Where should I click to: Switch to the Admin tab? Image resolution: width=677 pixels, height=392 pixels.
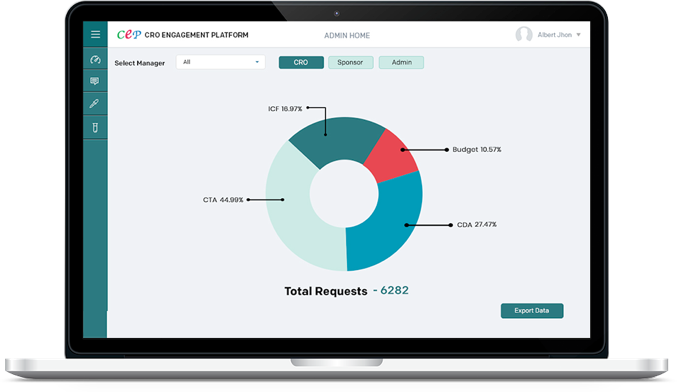click(x=402, y=63)
